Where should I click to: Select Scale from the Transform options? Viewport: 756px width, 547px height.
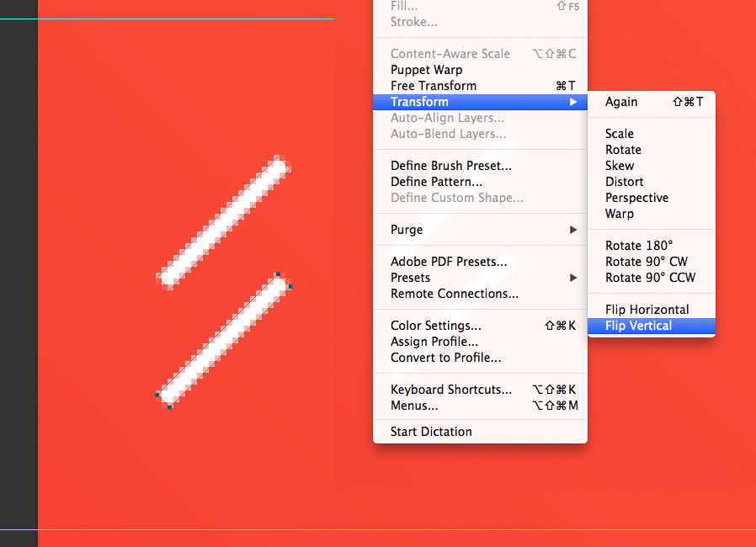coord(619,133)
